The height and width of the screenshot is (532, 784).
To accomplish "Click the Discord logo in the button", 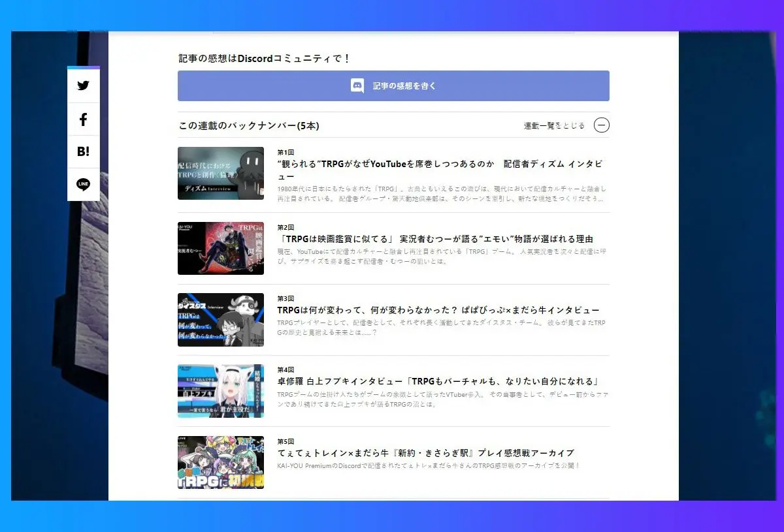I will coord(357,86).
